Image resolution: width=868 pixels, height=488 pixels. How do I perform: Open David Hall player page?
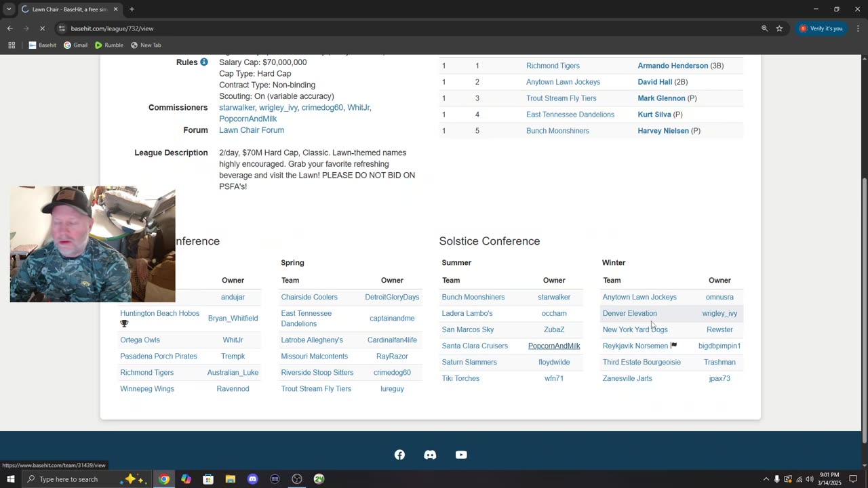[x=655, y=82]
